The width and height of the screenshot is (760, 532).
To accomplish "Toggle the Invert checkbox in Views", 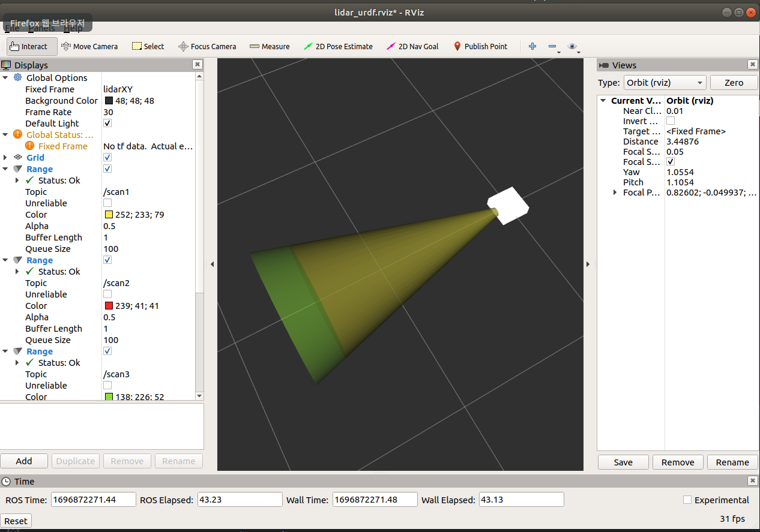I will (671, 121).
